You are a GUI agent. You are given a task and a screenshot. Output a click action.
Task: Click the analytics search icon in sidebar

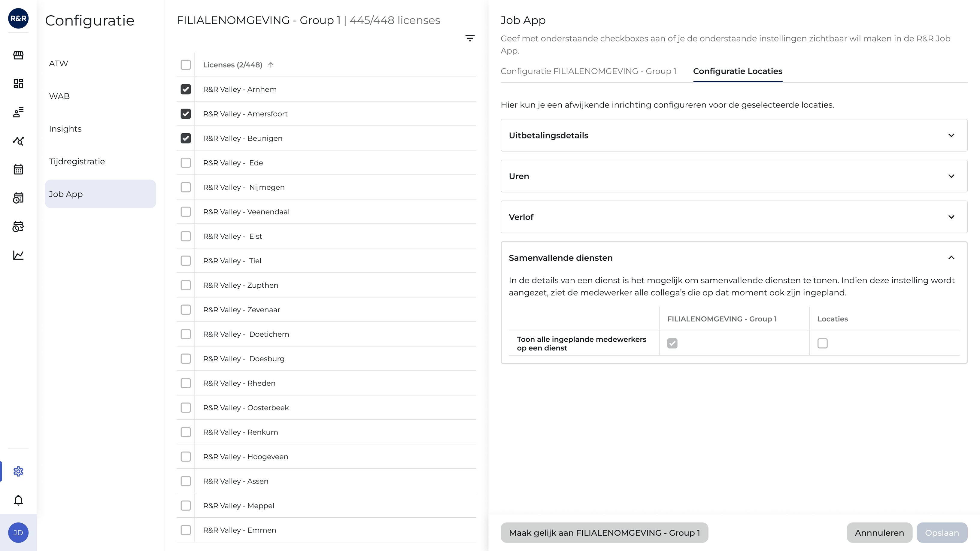click(x=18, y=141)
